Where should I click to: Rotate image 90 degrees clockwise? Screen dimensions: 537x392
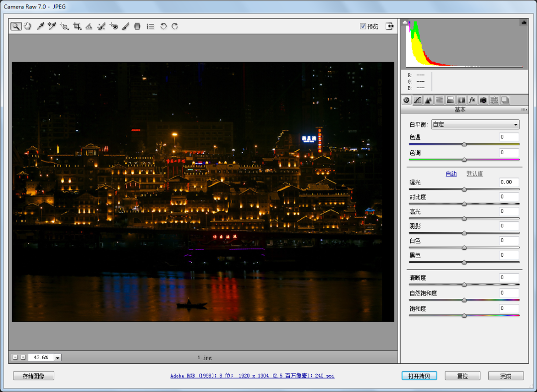[x=175, y=26]
